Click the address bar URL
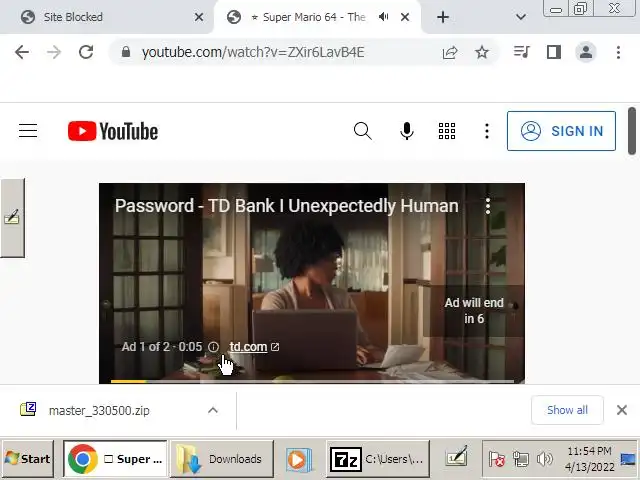Screen dimensions: 640x480 (253, 52)
